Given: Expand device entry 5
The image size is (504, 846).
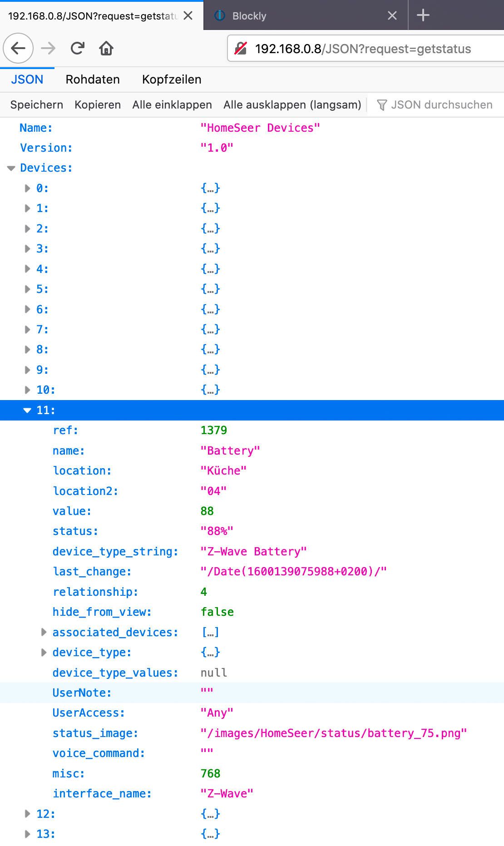Looking at the screenshot, I should (x=28, y=289).
